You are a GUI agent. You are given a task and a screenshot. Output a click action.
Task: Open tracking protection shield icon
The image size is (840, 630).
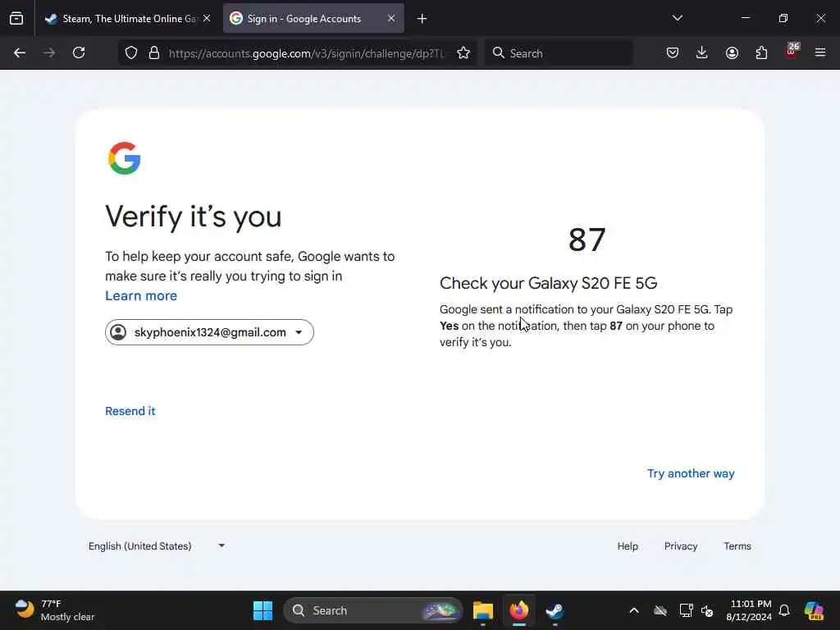pos(131,53)
